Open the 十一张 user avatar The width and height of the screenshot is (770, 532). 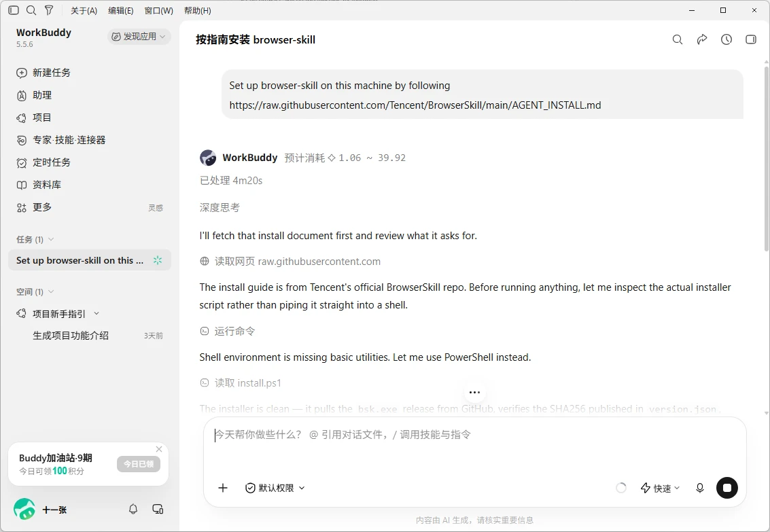pyautogui.click(x=24, y=510)
